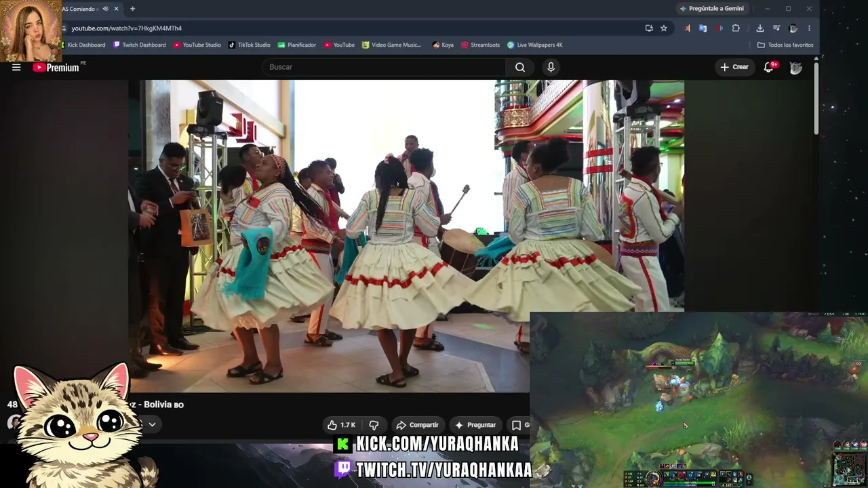Open the Koya bookmark
Image resolution: width=868 pixels, height=488 pixels.
(x=443, y=45)
